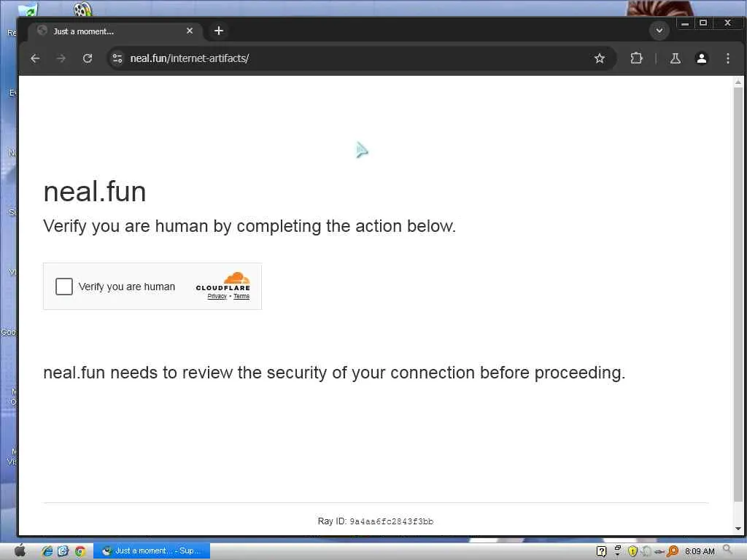Click the orange magnifier tray icon
The width and height of the screenshot is (747, 560).
[673, 551]
